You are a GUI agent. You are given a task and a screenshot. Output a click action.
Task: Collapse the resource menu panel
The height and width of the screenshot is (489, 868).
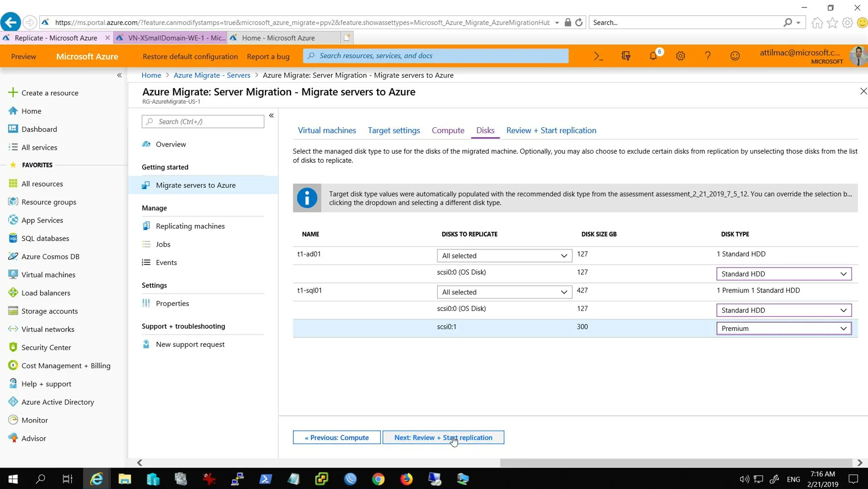tap(271, 116)
